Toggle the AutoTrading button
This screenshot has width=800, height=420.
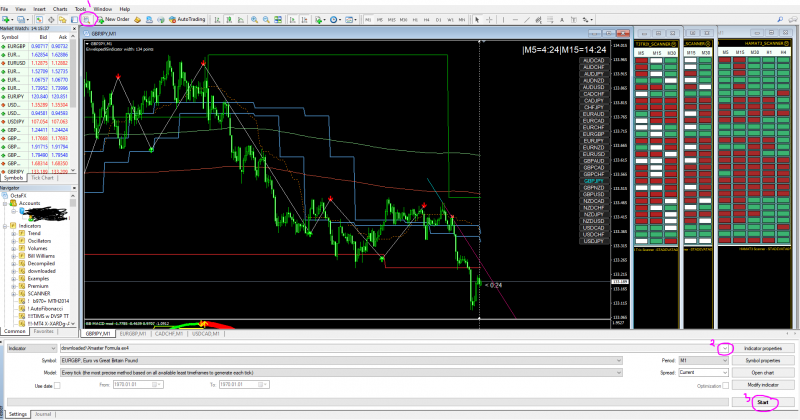(x=187, y=19)
